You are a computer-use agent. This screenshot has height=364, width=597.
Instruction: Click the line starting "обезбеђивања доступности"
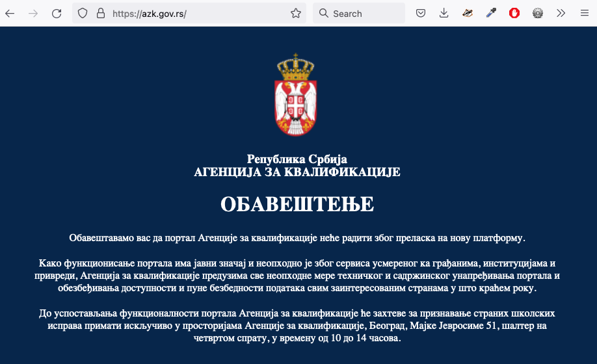click(x=297, y=289)
